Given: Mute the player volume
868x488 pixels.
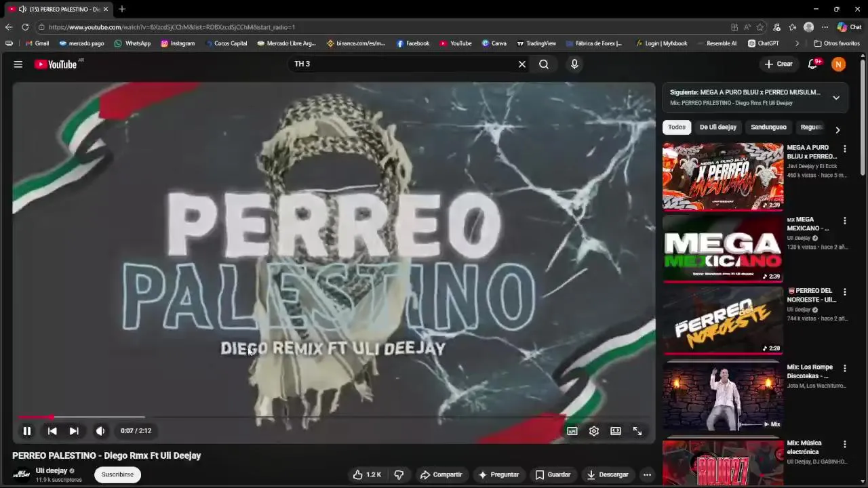Looking at the screenshot, I should [100, 431].
